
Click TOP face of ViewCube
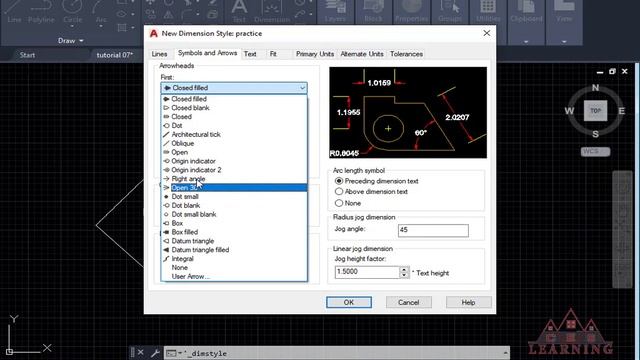(596, 111)
